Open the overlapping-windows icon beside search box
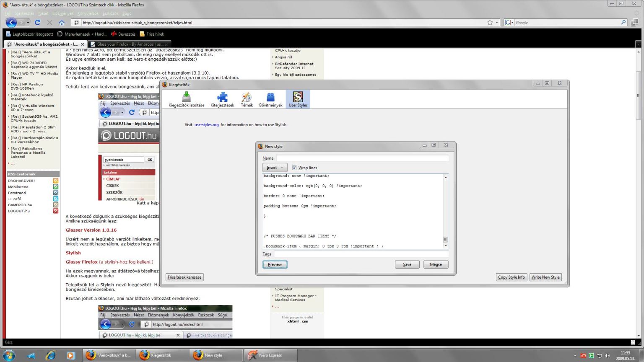The width and height of the screenshot is (644, 362). [634, 23]
